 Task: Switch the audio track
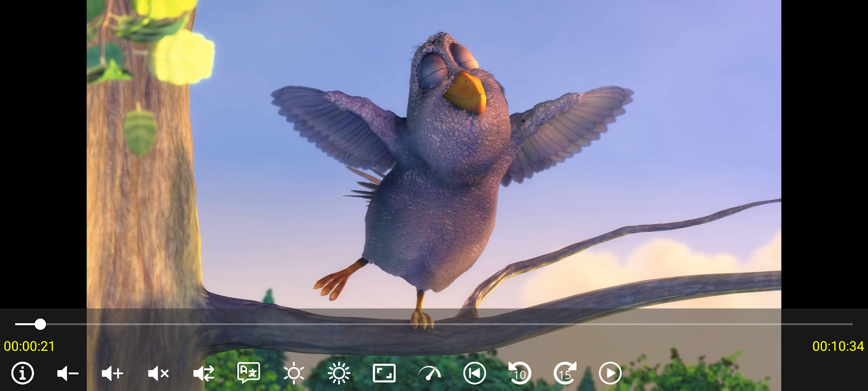(x=204, y=374)
